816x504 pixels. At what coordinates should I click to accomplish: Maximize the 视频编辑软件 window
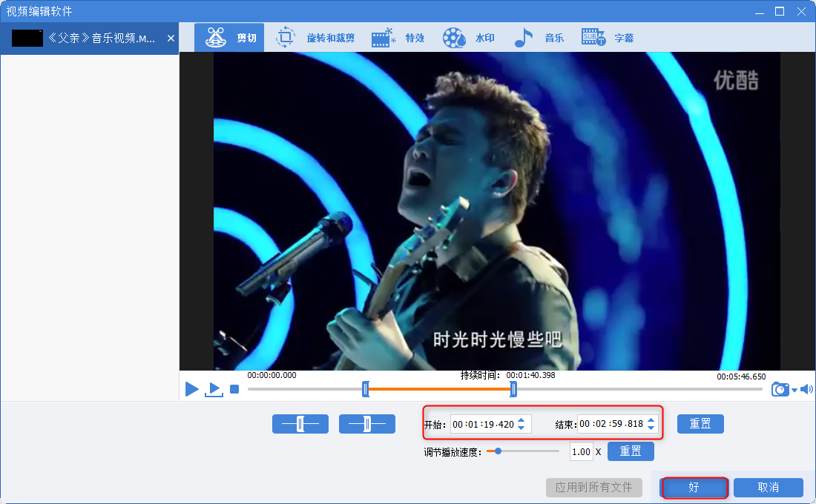tap(780, 11)
